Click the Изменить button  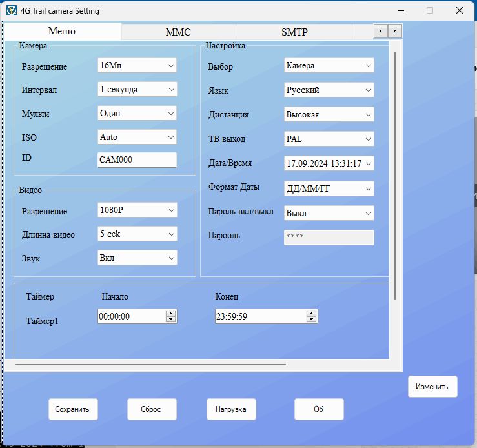432,387
